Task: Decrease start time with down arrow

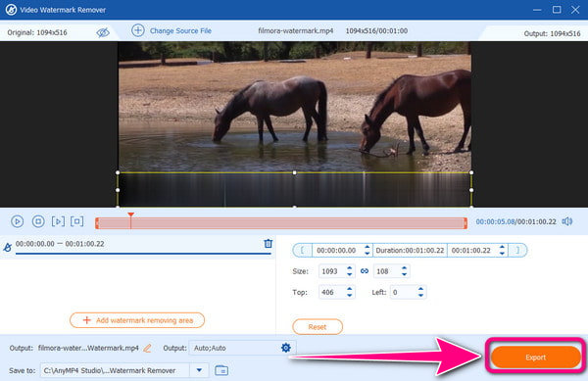Action: 367,254
